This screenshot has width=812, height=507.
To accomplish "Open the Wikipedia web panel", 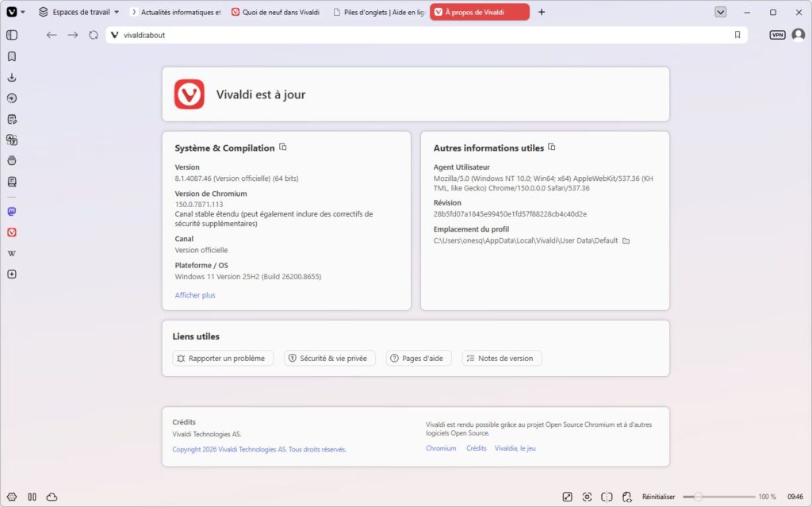I will [12, 254].
